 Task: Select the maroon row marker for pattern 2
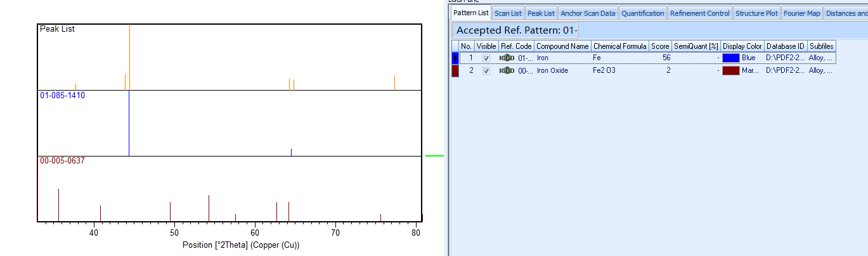(455, 70)
